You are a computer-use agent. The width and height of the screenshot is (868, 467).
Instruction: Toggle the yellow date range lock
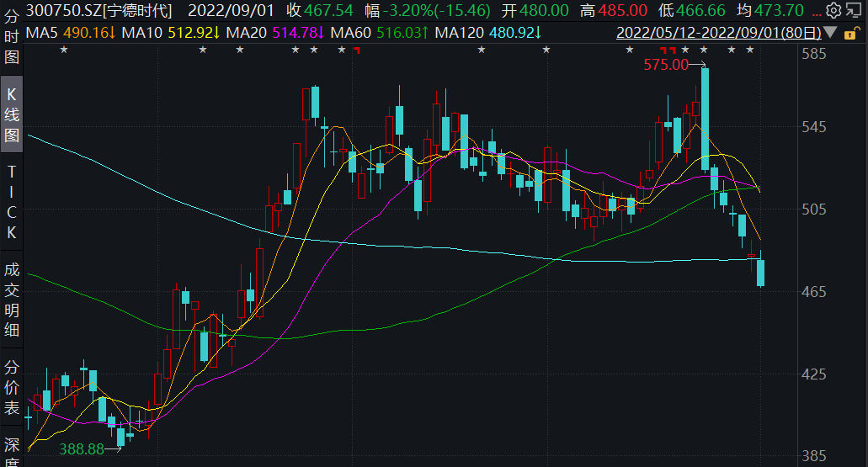pos(852,33)
